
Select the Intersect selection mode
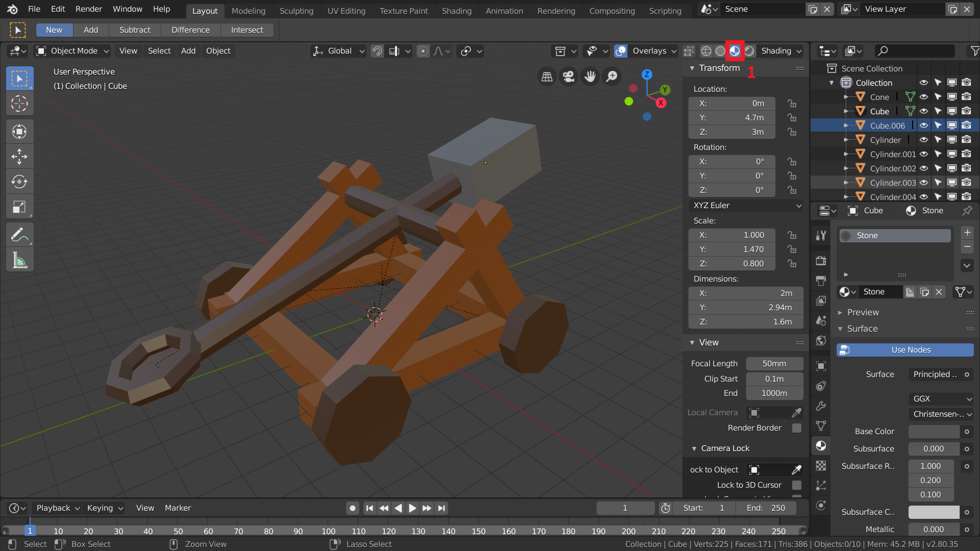point(247,30)
